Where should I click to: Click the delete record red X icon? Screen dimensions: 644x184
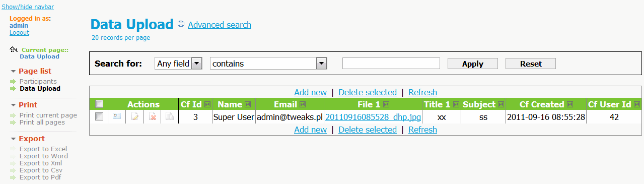tap(152, 117)
